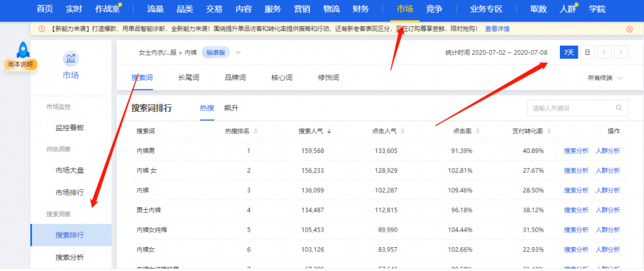This screenshot has height=271, width=644.
Task: Go to next date period arrow
Action: click(x=622, y=52)
